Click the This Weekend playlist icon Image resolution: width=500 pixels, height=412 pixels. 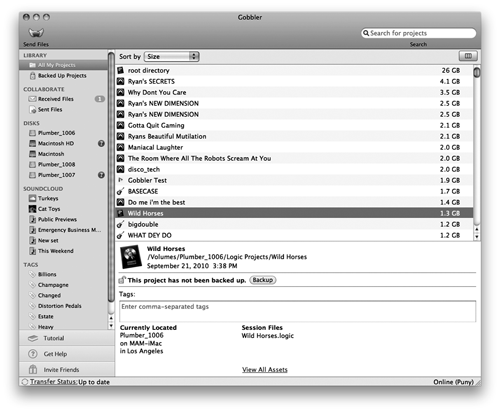(32, 251)
